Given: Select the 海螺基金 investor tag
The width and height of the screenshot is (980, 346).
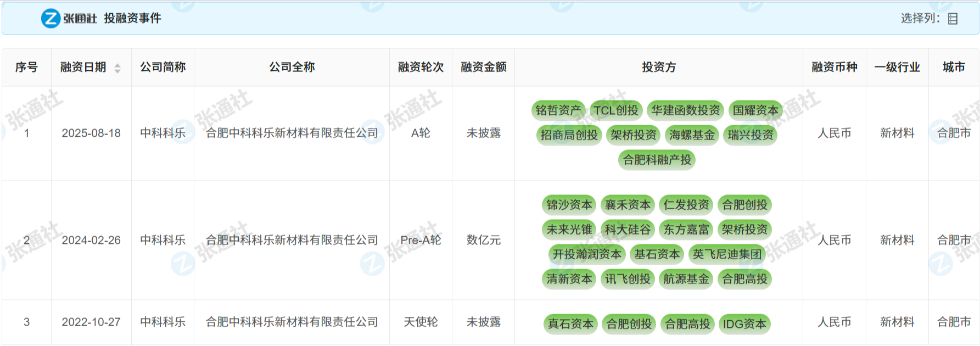Looking at the screenshot, I should 692,135.
